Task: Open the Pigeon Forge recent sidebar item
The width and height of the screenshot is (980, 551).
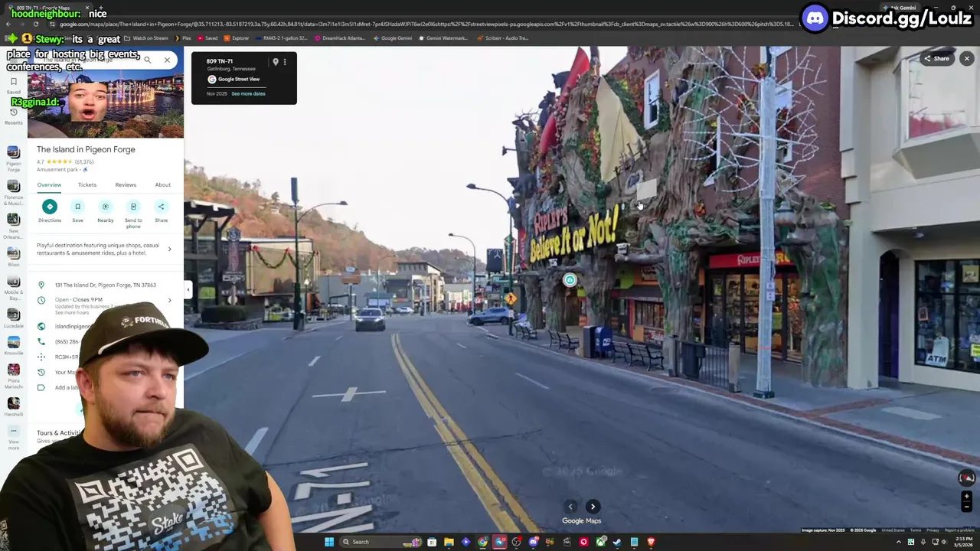Action: click(13, 158)
